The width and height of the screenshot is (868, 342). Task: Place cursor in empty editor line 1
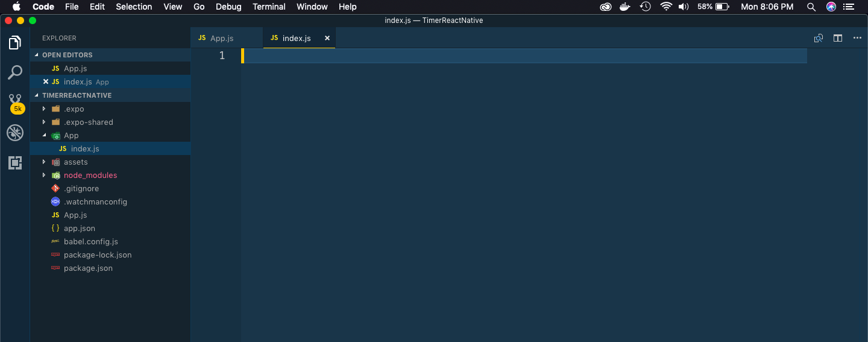[524, 55]
